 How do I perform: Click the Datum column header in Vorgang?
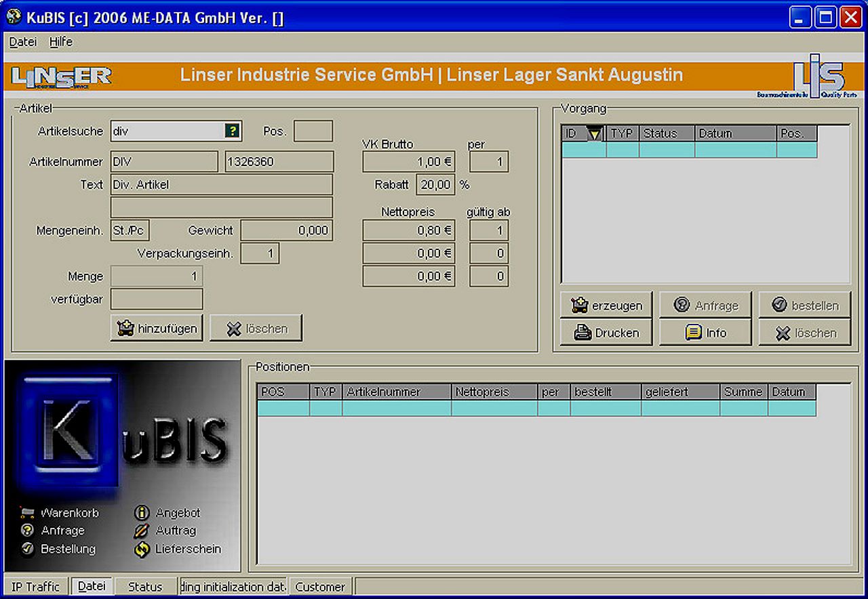tap(736, 133)
